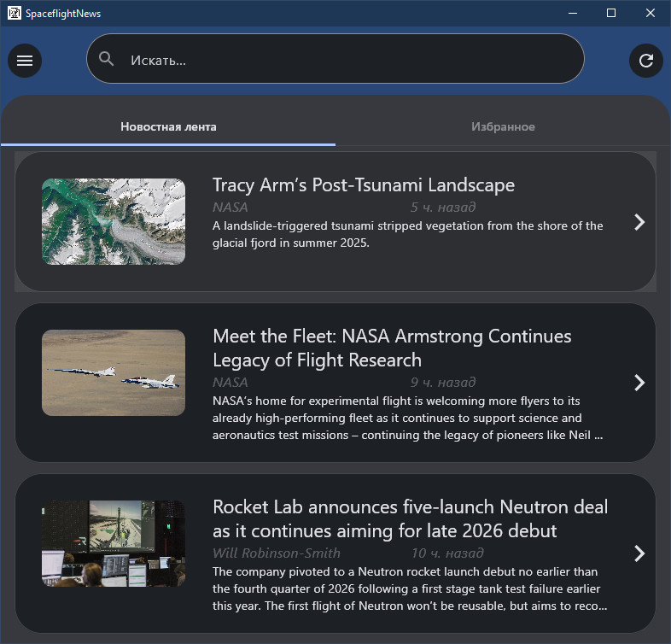This screenshot has width=671, height=644.
Task: Click summary 'NASA's home for experimental flight'
Action: [x=408, y=418]
